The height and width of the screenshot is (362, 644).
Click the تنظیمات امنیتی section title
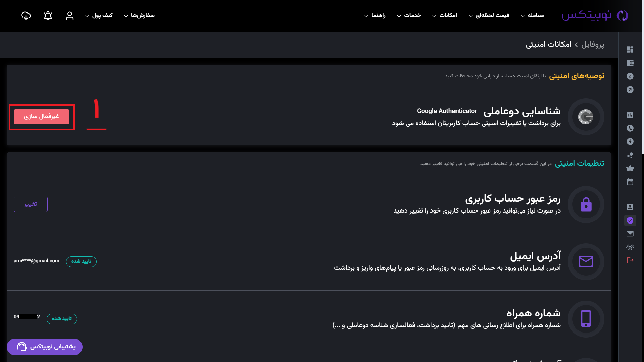[580, 163]
